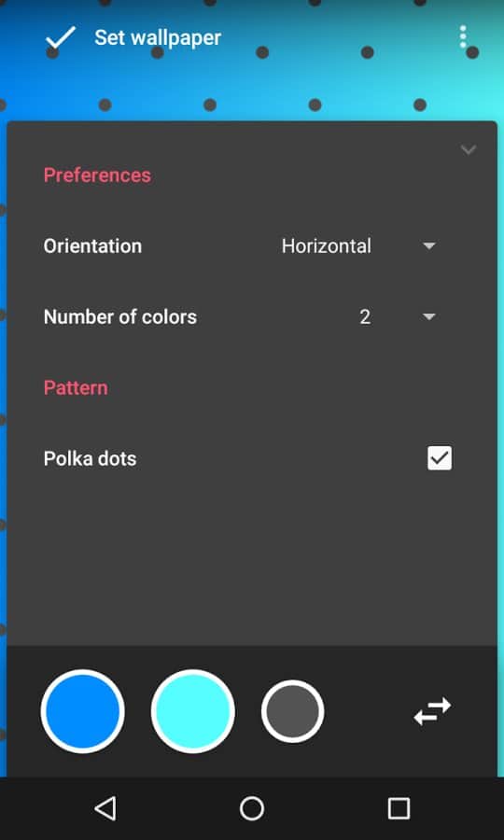This screenshot has height=840, width=504.
Task: Tap the number 2 colors value
Action: (x=365, y=317)
